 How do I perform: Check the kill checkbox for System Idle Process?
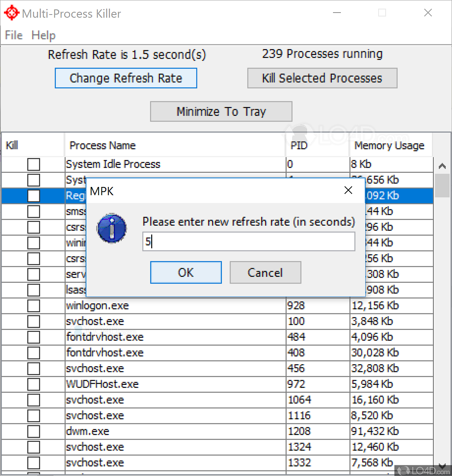[x=33, y=164]
